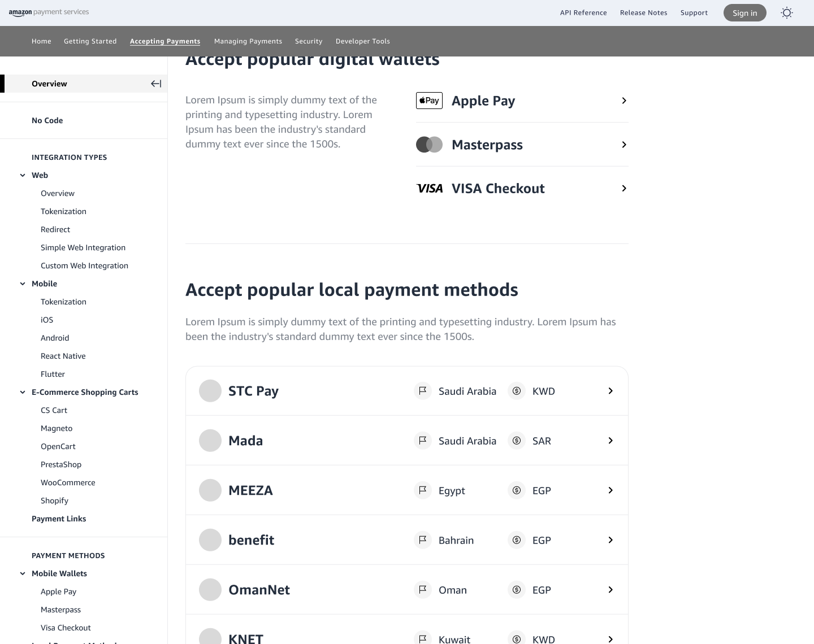This screenshot has height=644, width=814.
Task: Open CS Cart in the sidebar
Action: [x=54, y=410]
